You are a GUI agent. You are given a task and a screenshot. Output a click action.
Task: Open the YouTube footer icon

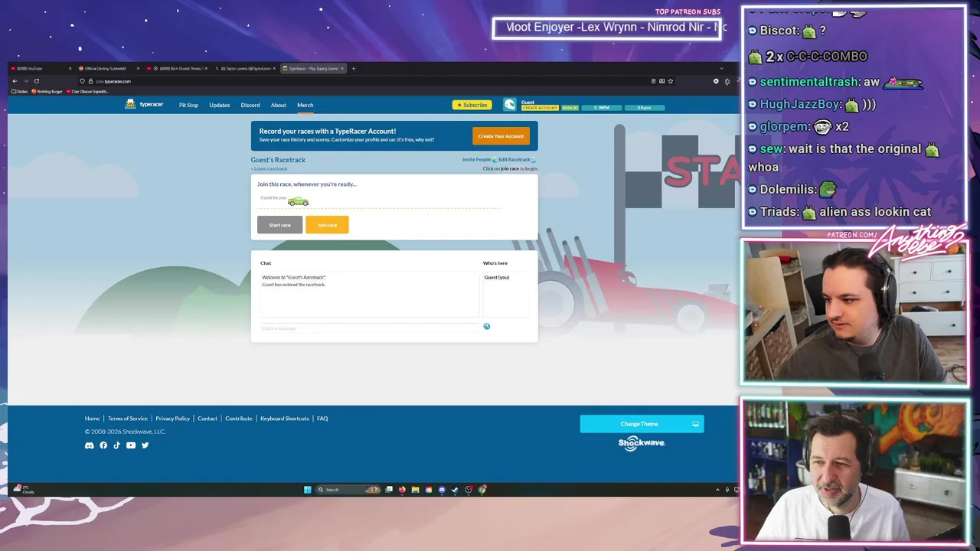click(x=131, y=445)
